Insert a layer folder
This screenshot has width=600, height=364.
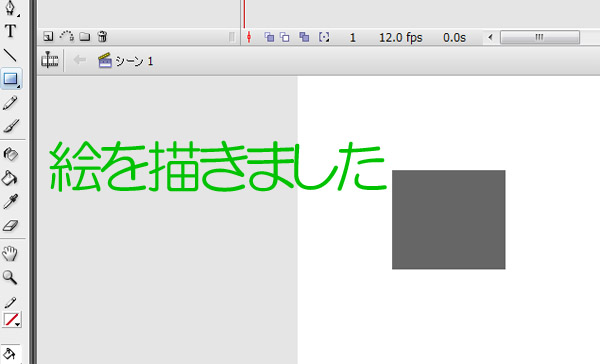85,37
